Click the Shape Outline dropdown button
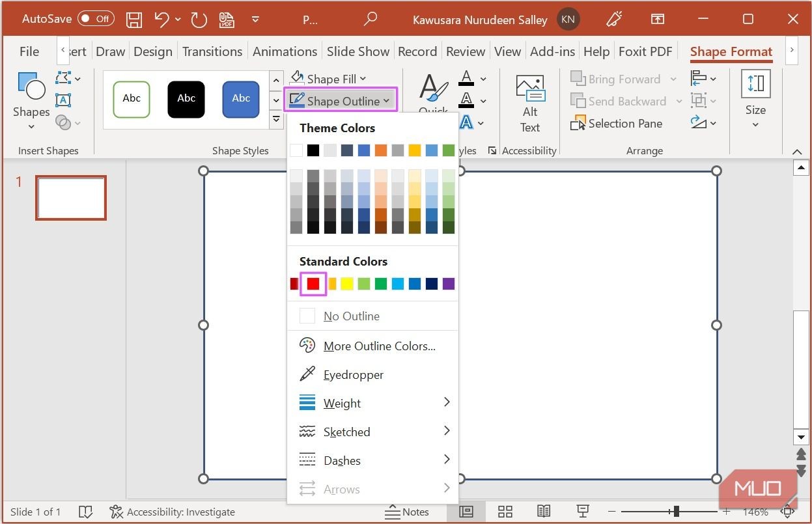This screenshot has height=524, width=812. click(340, 100)
